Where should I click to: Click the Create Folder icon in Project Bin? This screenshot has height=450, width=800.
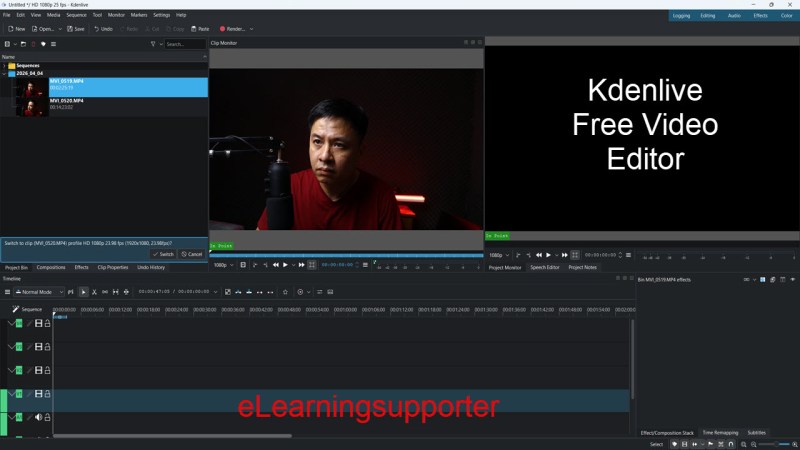point(23,44)
